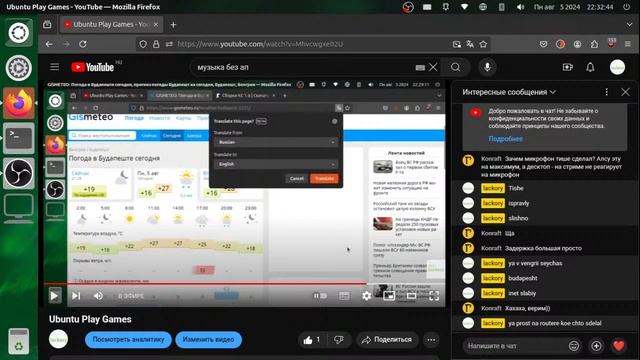Toggle the autoplay switch in player
The width and height of the screenshot is (640, 360).
click(320, 296)
